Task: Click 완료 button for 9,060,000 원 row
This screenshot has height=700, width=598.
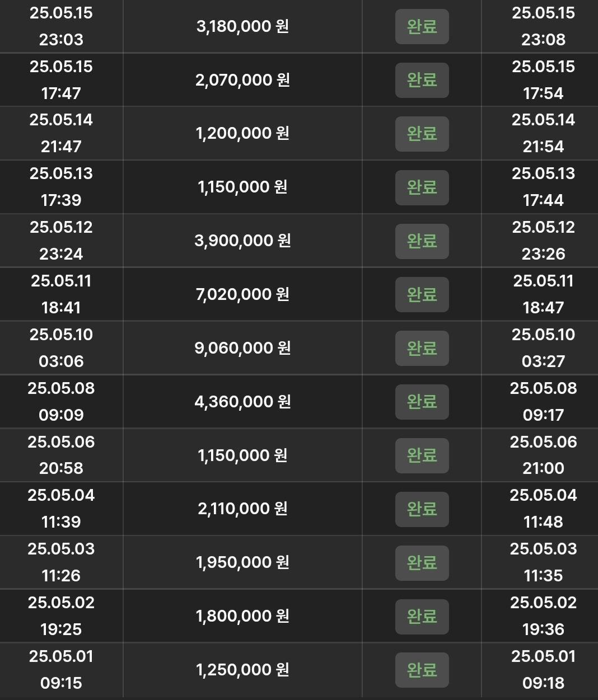Action: click(422, 348)
